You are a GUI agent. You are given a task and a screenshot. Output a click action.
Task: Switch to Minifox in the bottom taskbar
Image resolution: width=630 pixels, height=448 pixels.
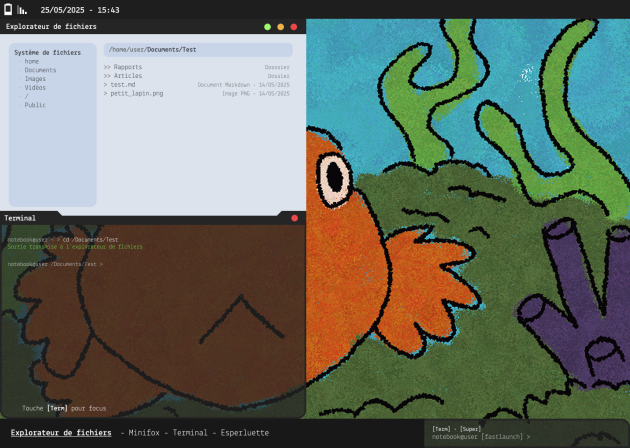pos(144,433)
